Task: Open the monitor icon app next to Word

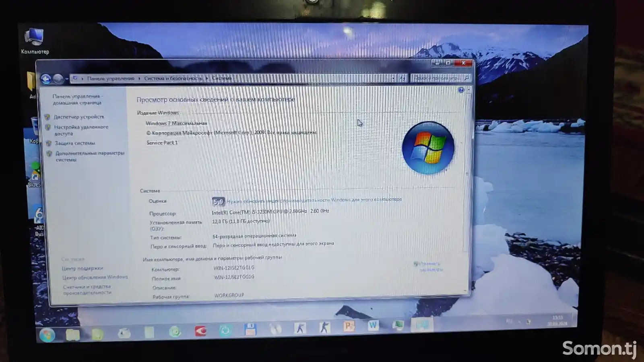Action: click(398, 325)
